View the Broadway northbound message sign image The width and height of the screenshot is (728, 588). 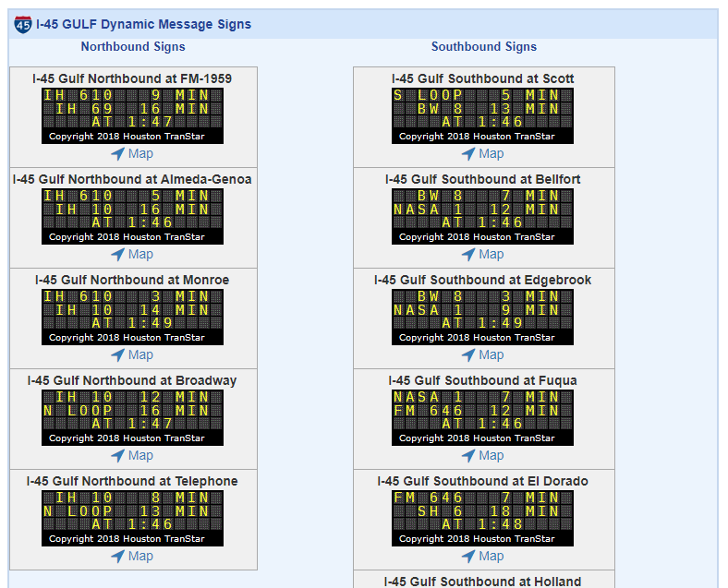pyautogui.click(x=132, y=418)
